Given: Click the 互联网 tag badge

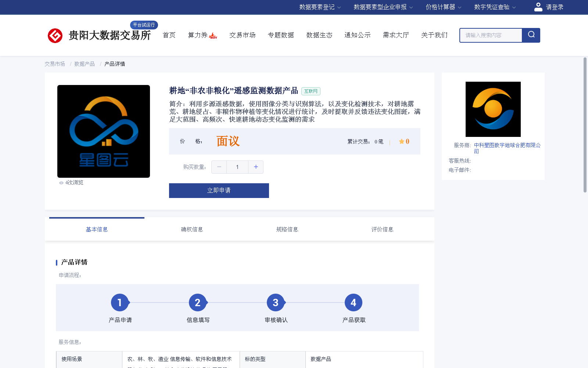Looking at the screenshot, I should click(311, 91).
